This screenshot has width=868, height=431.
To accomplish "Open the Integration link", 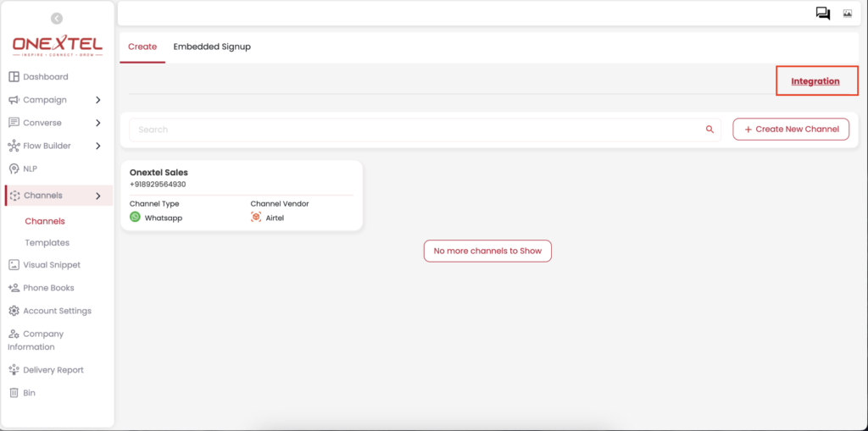I will [815, 81].
